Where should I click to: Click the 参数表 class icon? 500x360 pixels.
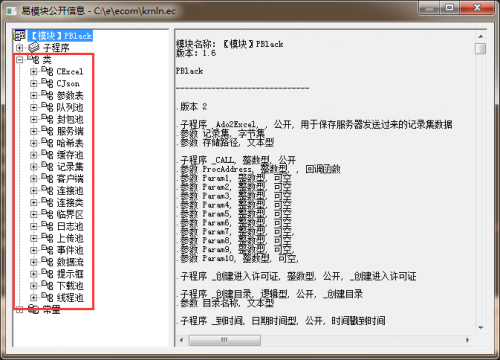(47, 95)
